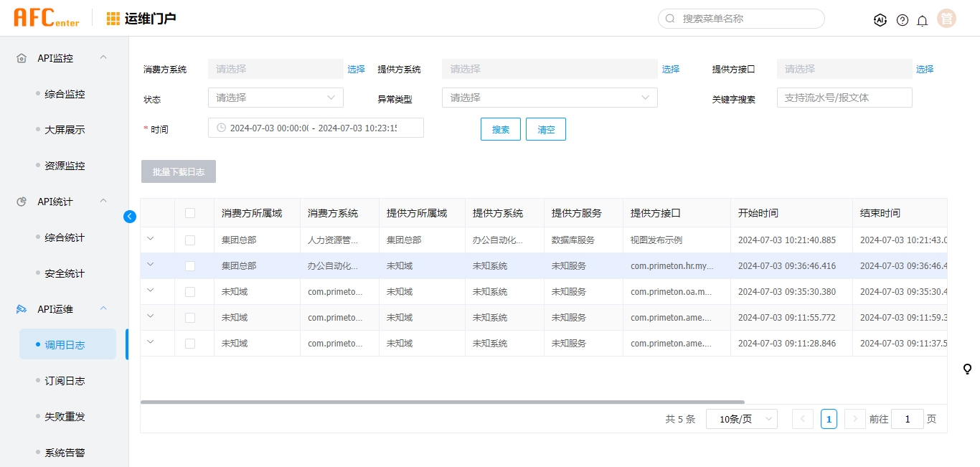Open the 异常类型 dropdown
The image size is (980, 467).
pos(550,98)
